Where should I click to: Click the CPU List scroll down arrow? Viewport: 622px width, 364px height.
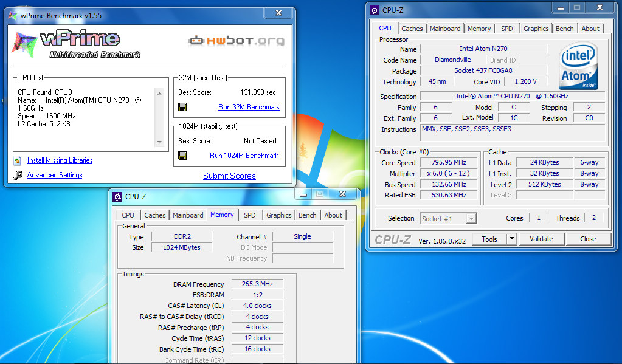tap(159, 142)
